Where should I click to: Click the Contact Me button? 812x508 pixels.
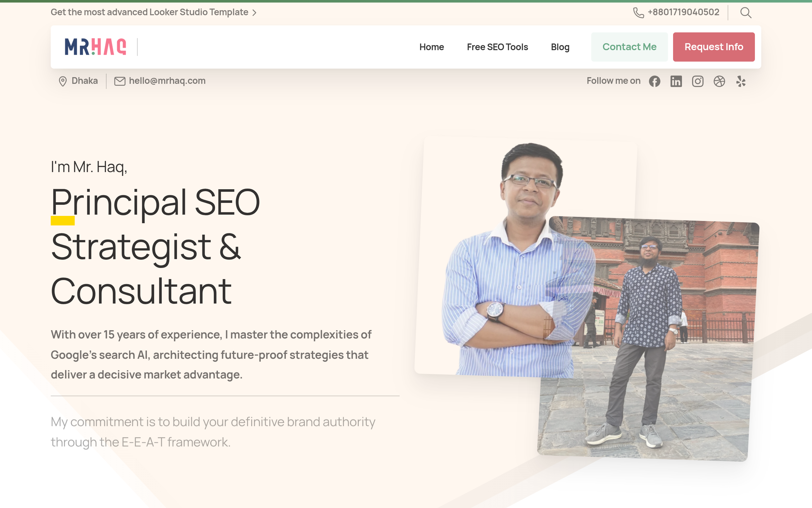(x=630, y=47)
